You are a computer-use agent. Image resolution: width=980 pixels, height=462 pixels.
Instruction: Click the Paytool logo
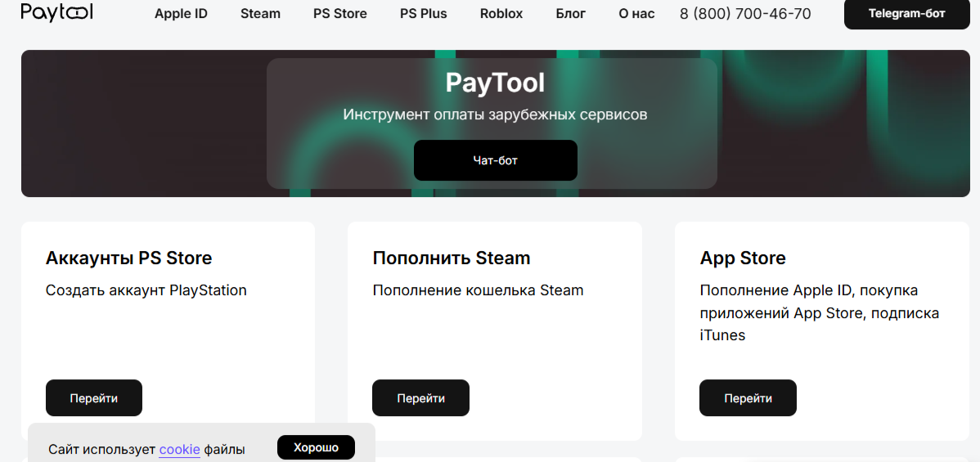click(x=56, y=12)
